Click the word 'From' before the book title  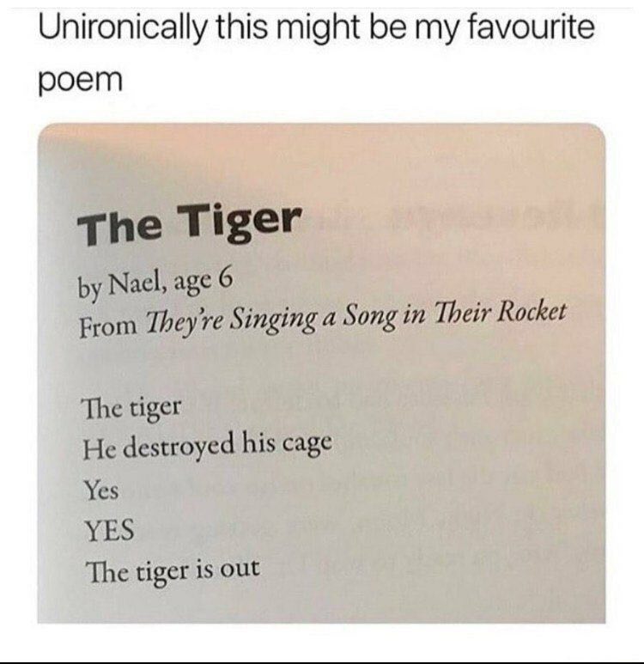[108, 326]
